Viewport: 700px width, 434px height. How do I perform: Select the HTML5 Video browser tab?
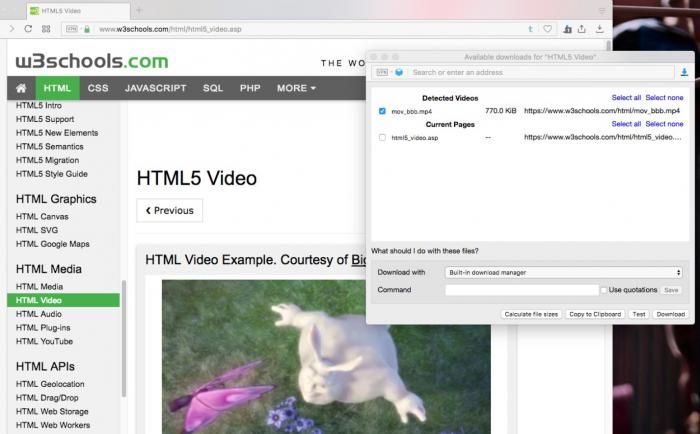coord(79,11)
